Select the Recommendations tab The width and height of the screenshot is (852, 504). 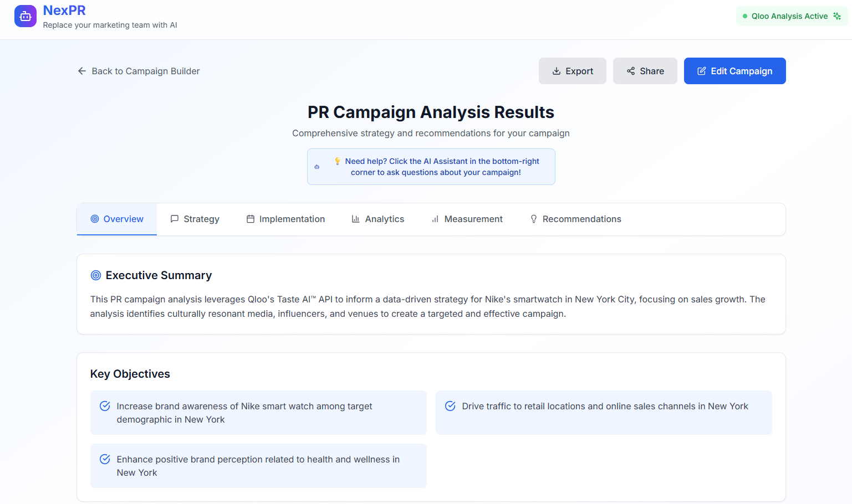pos(575,219)
